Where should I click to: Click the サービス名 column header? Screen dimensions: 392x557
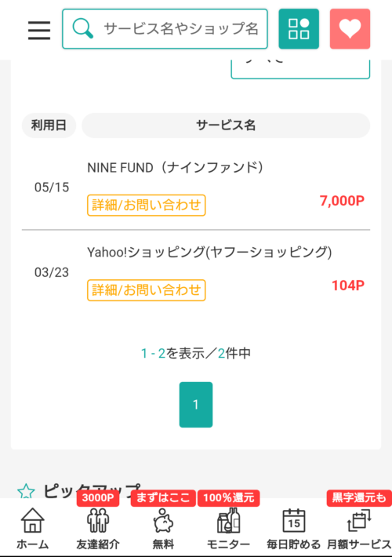click(226, 126)
